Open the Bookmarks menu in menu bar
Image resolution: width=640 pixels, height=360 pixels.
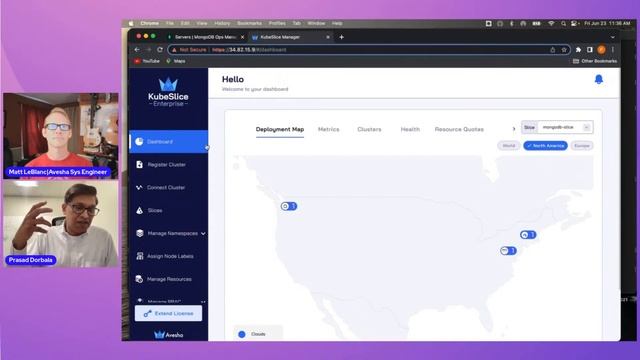click(x=249, y=24)
